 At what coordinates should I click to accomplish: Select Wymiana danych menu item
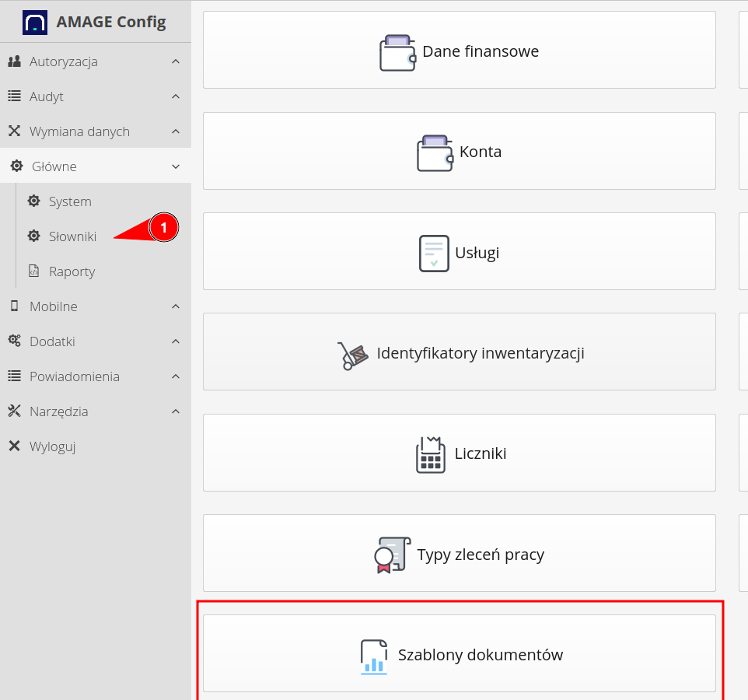coord(79,131)
